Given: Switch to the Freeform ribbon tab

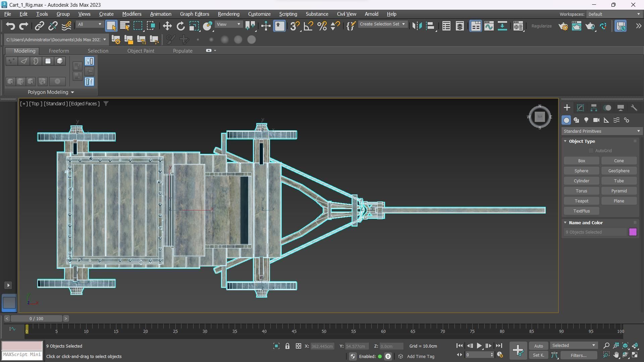Looking at the screenshot, I should [59, 51].
